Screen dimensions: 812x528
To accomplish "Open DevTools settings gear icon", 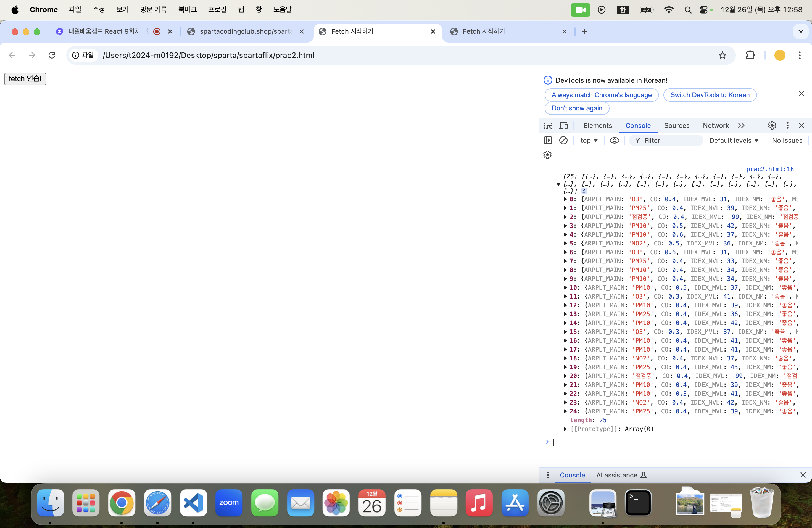I will pyautogui.click(x=772, y=126).
